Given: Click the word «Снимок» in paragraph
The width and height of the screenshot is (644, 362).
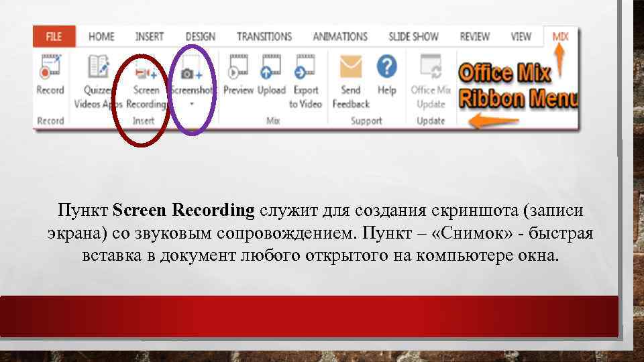Looking at the screenshot, I should tap(473, 233).
